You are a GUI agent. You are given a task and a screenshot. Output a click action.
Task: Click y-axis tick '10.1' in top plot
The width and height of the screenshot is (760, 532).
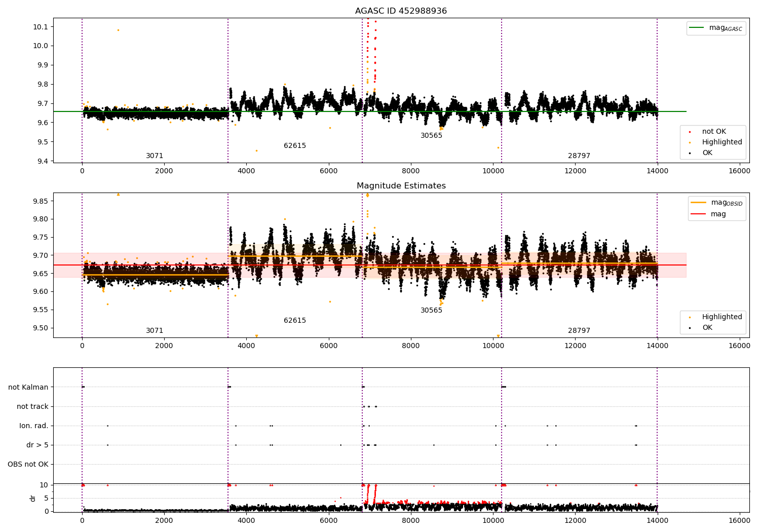[x=41, y=26]
